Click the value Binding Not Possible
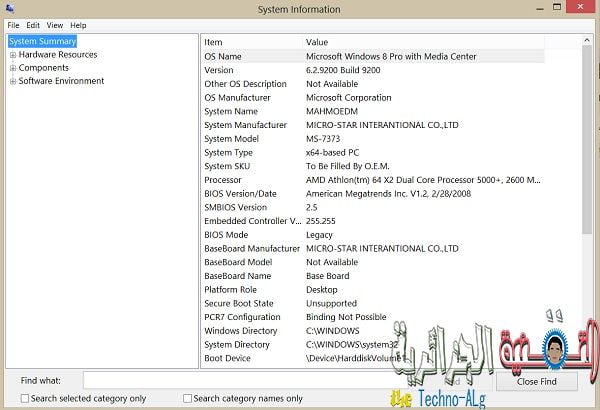600x410 pixels. click(346, 317)
